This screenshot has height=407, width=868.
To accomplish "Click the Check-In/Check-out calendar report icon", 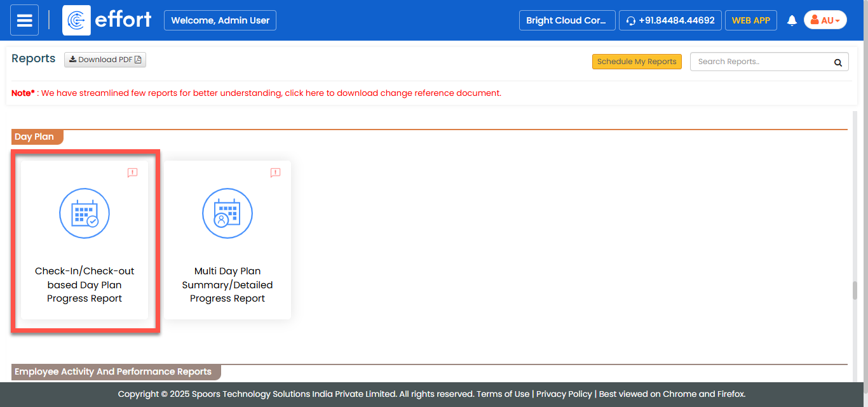I will tap(85, 213).
